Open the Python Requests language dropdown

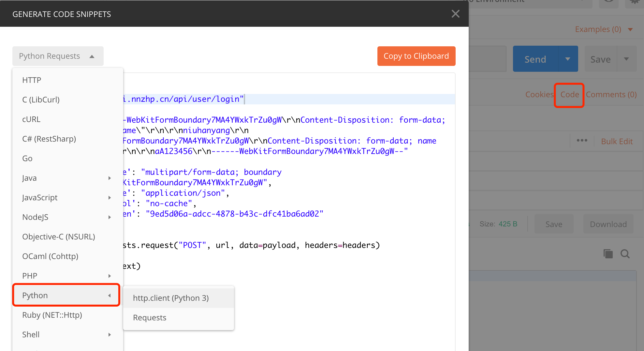(58, 56)
